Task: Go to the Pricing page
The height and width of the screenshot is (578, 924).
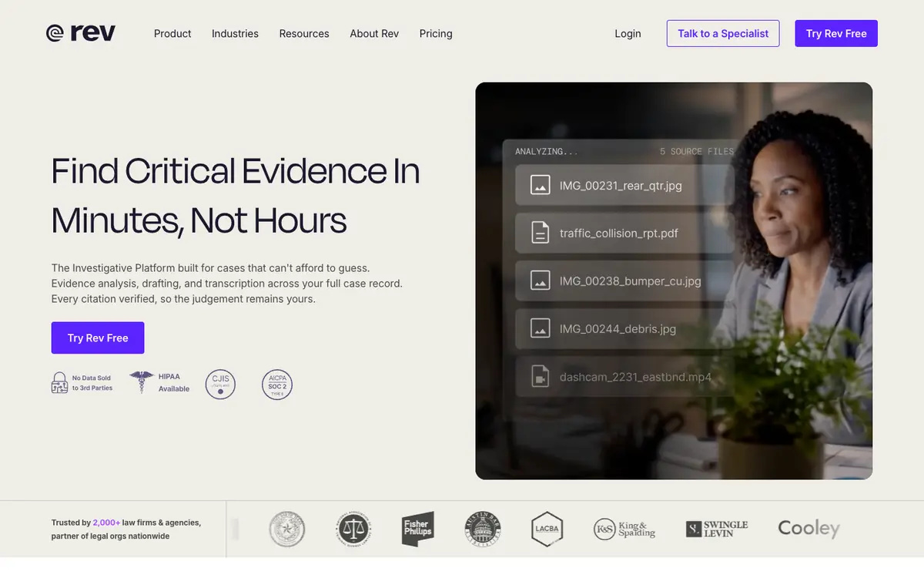Action: pyautogui.click(x=436, y=34)
